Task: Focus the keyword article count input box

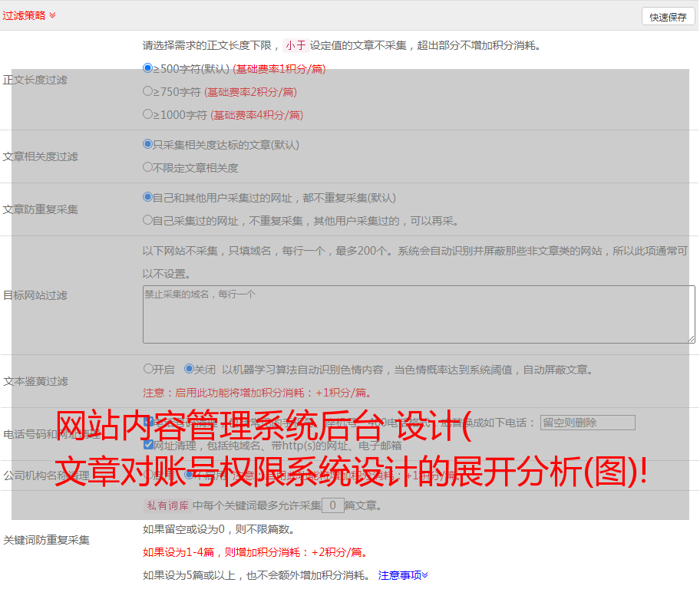Action: 332,505
